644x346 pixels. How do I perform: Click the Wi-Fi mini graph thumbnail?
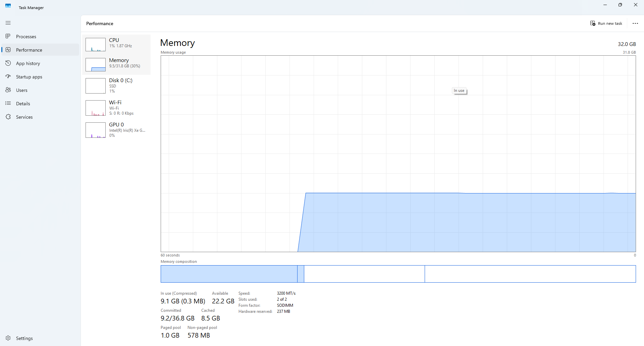point(96,108)
